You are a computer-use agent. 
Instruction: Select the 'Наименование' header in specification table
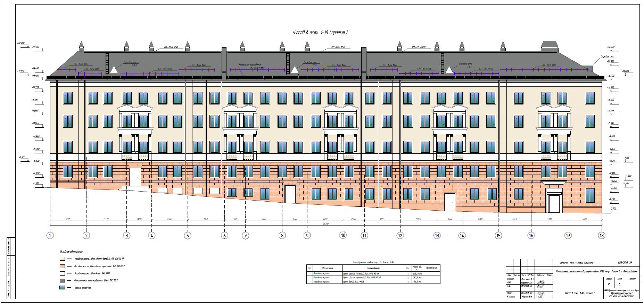tap(373, 268)
